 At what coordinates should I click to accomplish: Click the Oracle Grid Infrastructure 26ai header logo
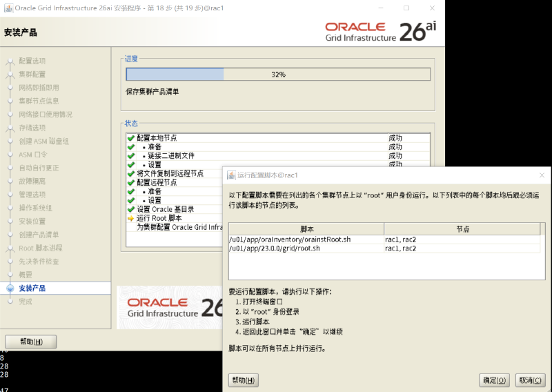tap(381, 32)
